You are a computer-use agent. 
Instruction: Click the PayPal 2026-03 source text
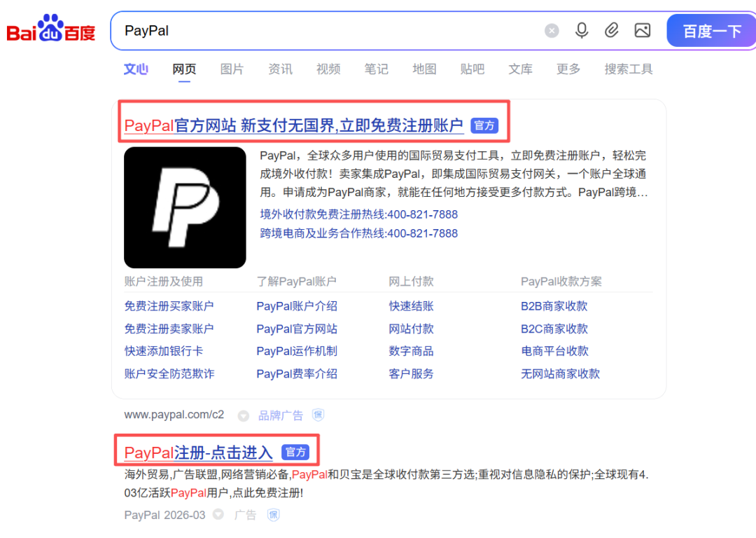(164, 515)
